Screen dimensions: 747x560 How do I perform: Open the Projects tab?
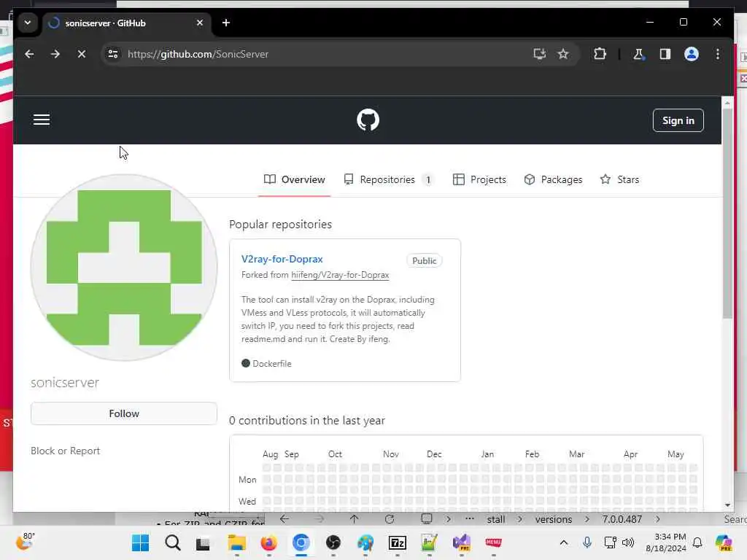point(479,179)
